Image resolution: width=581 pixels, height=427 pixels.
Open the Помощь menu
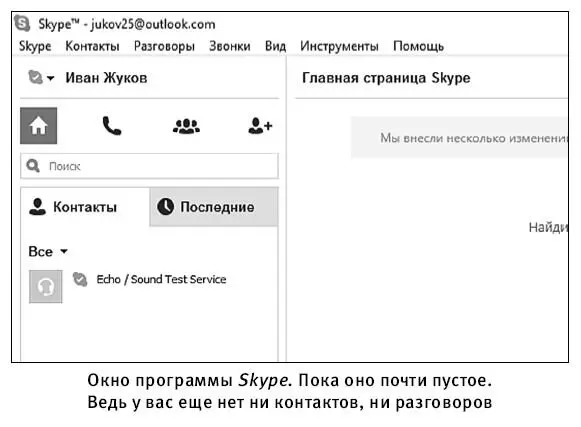point(418,46)
